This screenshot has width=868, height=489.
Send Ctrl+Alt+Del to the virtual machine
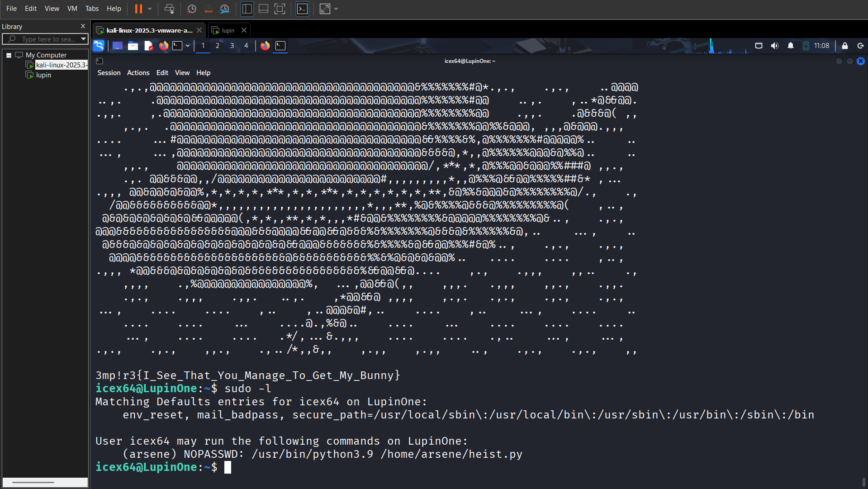[169, 9]
